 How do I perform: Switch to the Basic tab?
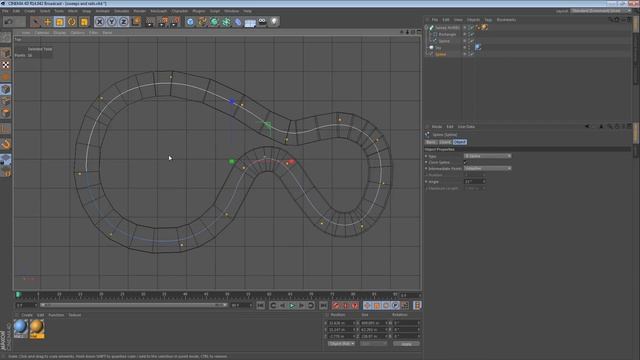click(431, 142)
